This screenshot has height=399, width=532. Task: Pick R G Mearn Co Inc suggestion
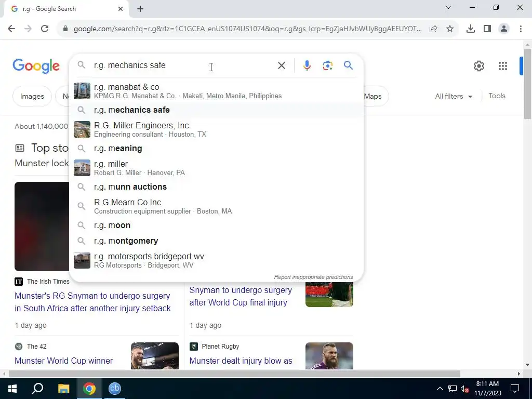(216, 206)
